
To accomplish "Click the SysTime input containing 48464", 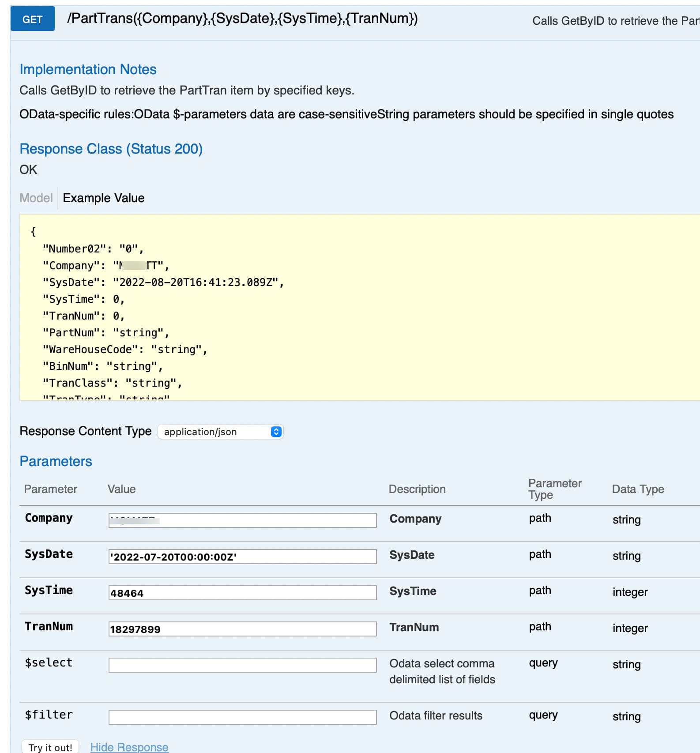I will click(x=242, y=592).
